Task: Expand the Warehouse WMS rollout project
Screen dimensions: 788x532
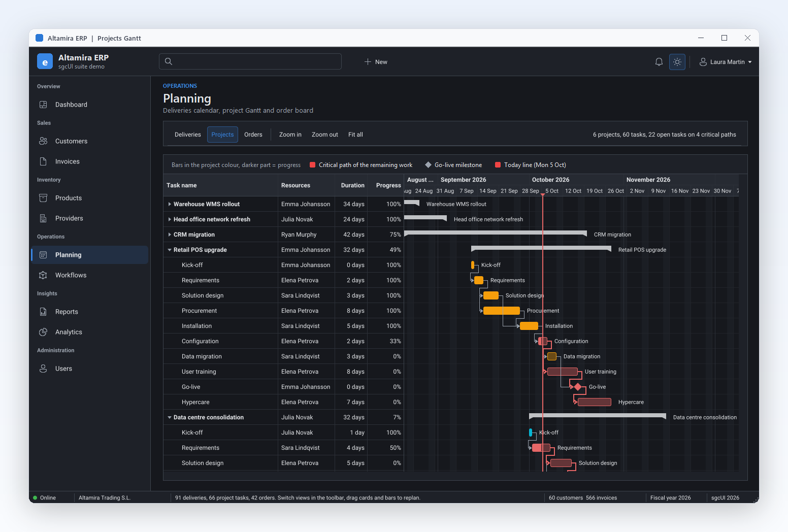Action: pyautogui.click(x=170, y=204)
